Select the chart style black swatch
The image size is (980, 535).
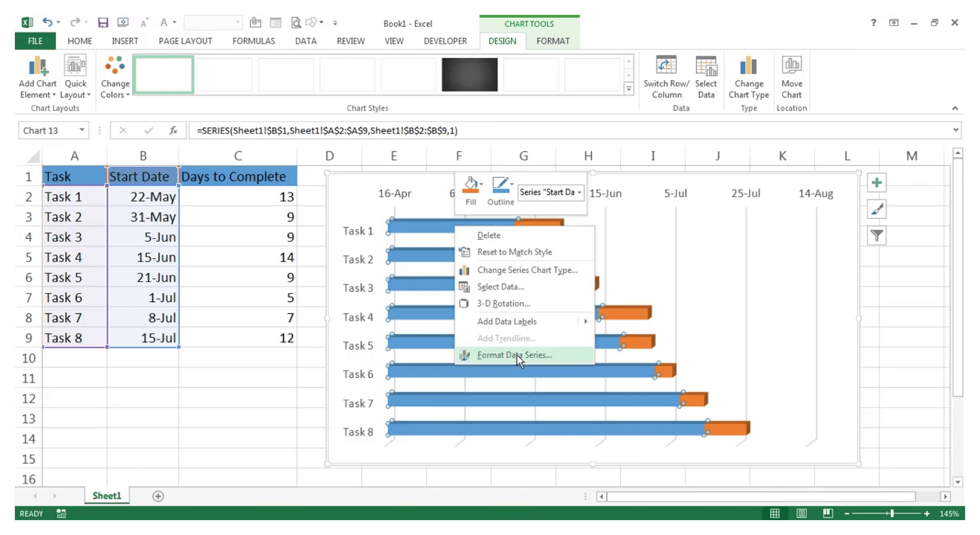(x=469, y=74)
